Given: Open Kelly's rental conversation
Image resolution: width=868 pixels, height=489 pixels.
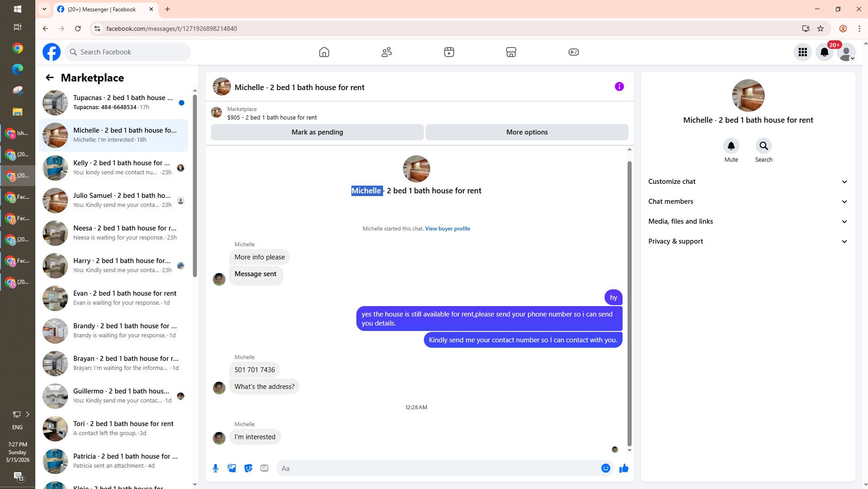Looking at the screenshot, I should [x=113, y=168].
